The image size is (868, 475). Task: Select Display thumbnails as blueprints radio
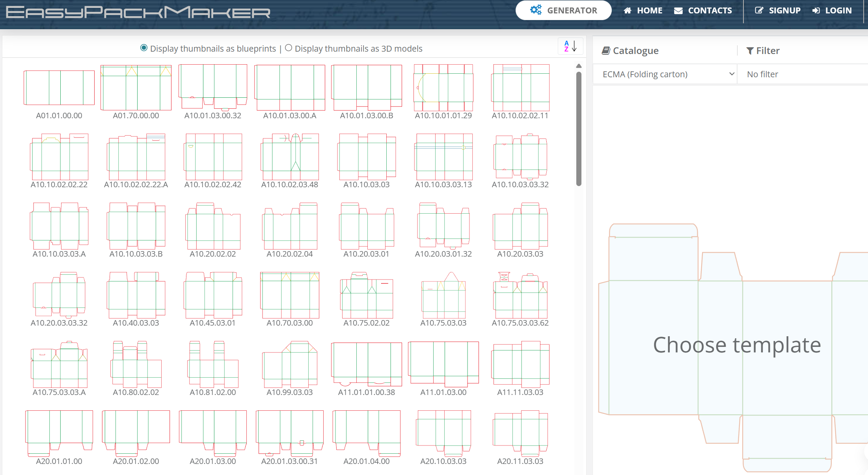tap(144, 48)
